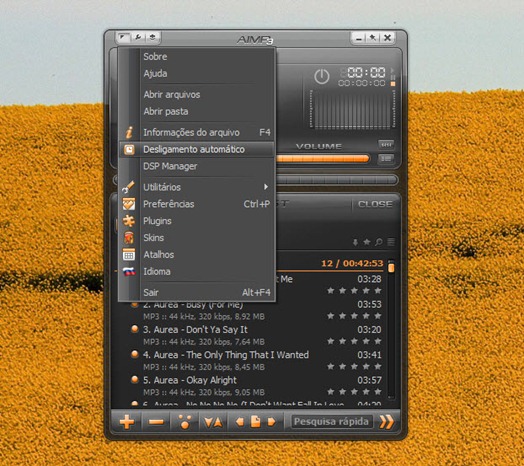Click the Preferências checkmark icon
Screen dimensions: 524x466
tap(129, 204)
